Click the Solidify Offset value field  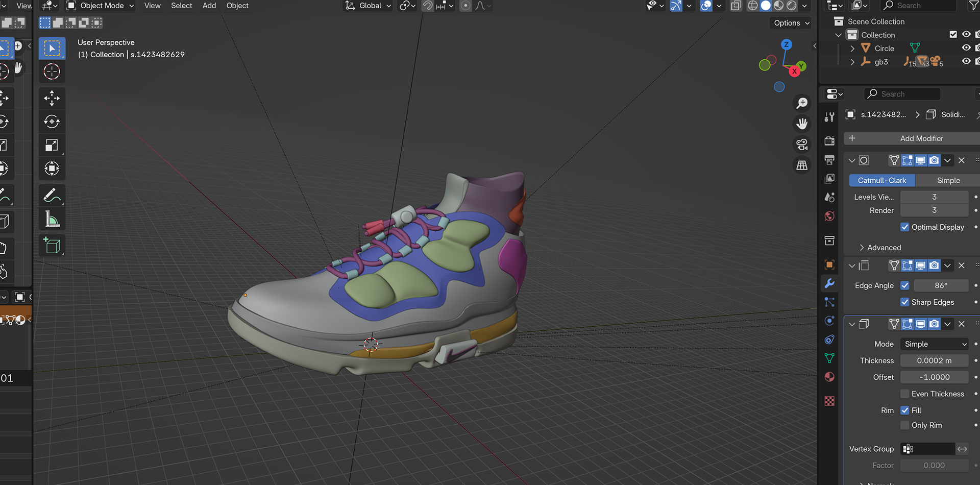click(x=935, y=377)
